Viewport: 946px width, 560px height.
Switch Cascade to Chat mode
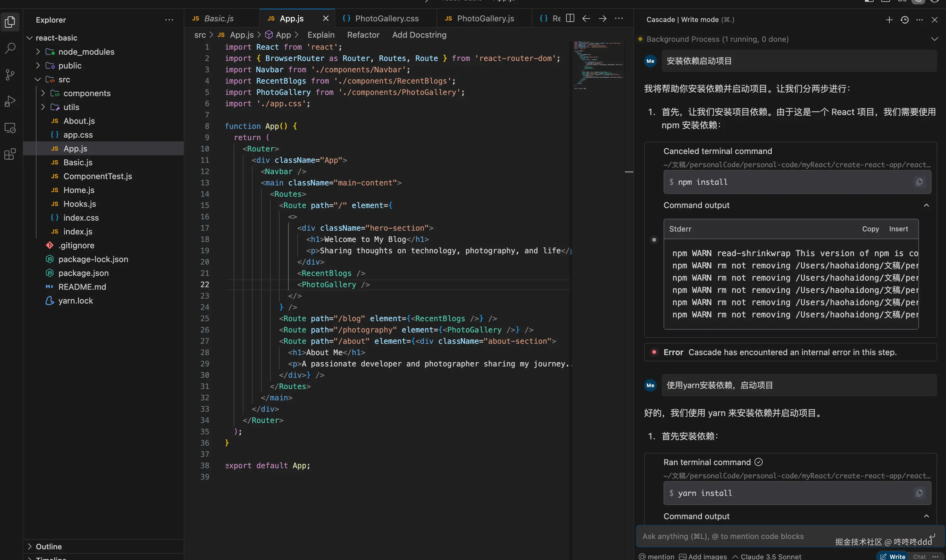click(919, 556)
